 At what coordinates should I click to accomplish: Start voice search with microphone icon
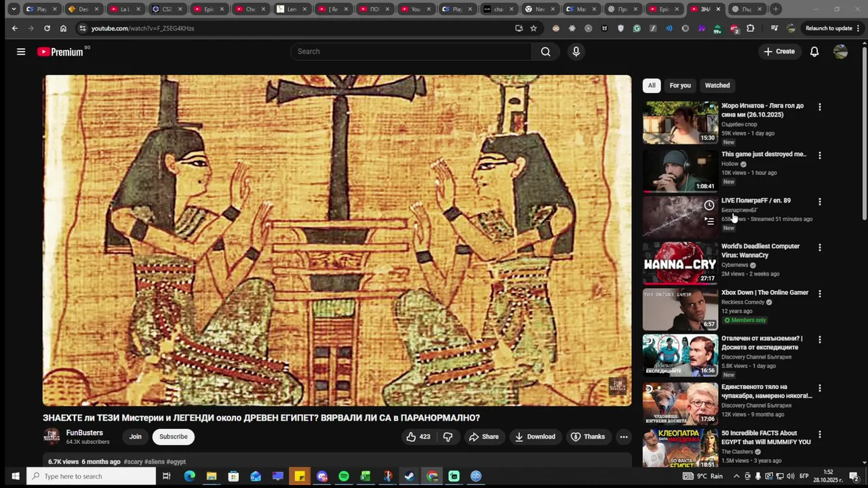(576, 52)
